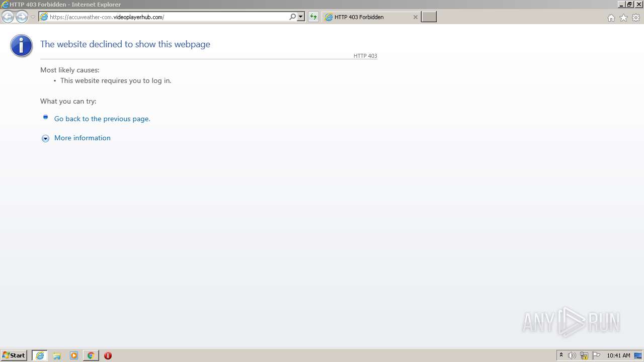Screen dimensions: 644x362
Task: Click the red stop-sign taskbar icon
Action: coord(108,355)
